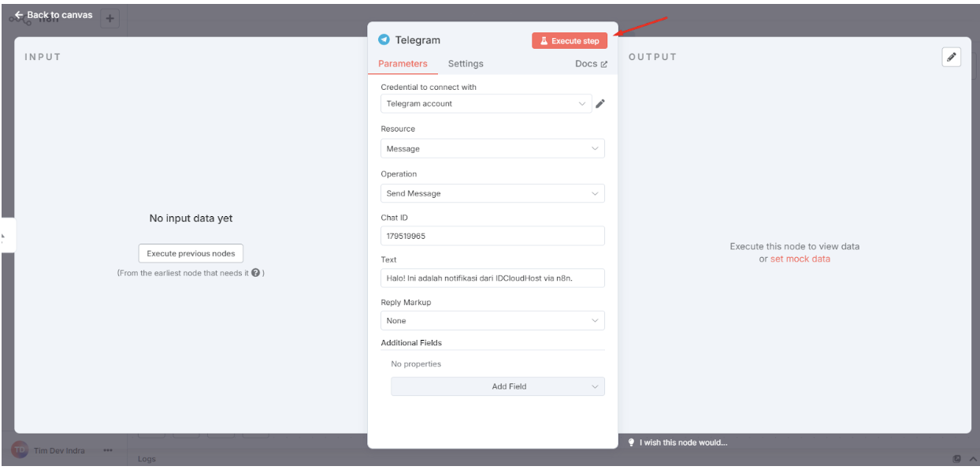Open the Add Field dropdown
Image resolution: width=980 pixels, height=470 pixels.
click(498, 386)
